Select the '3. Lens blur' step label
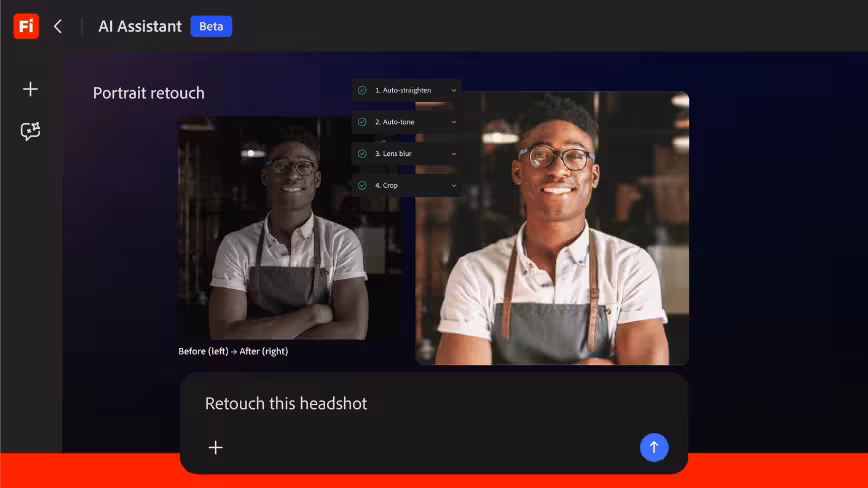 (393, 154)
